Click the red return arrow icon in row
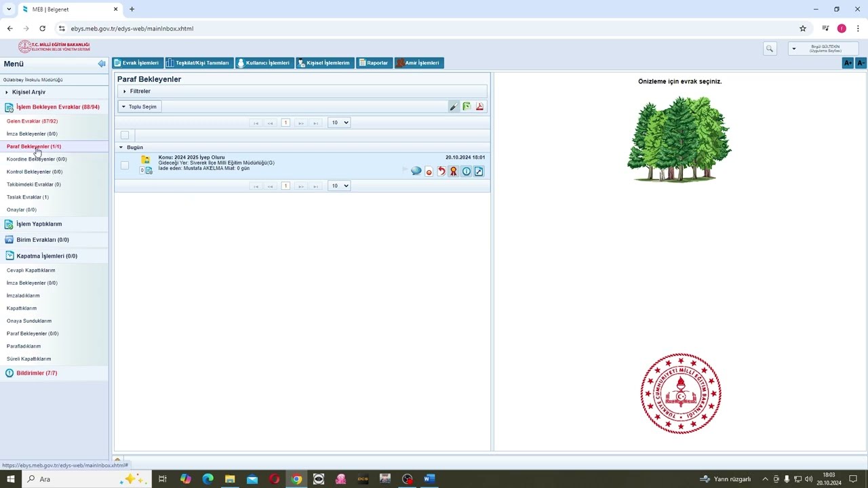This screenshot has width=868, height=488. 441,171
